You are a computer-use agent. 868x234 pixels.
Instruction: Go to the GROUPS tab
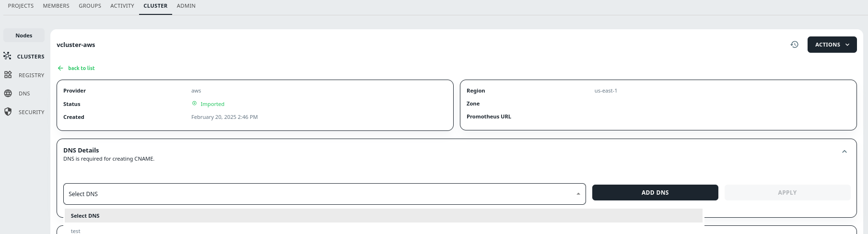90,6
